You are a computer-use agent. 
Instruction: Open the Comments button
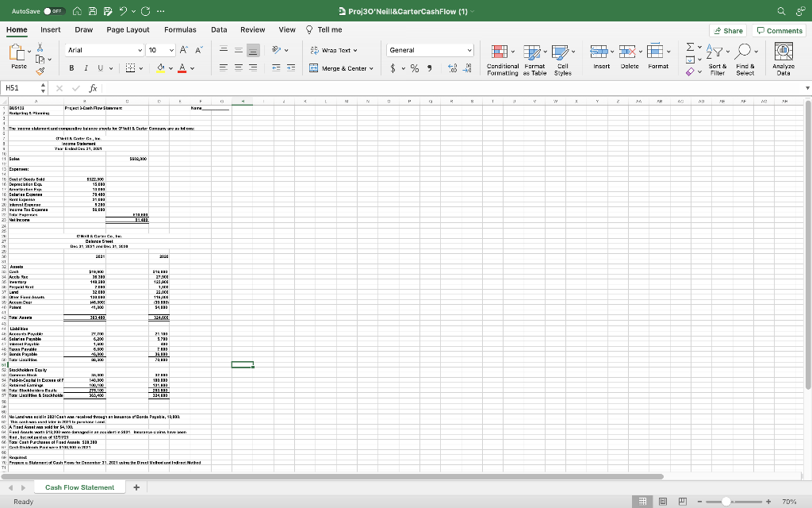tap(779, 31)
